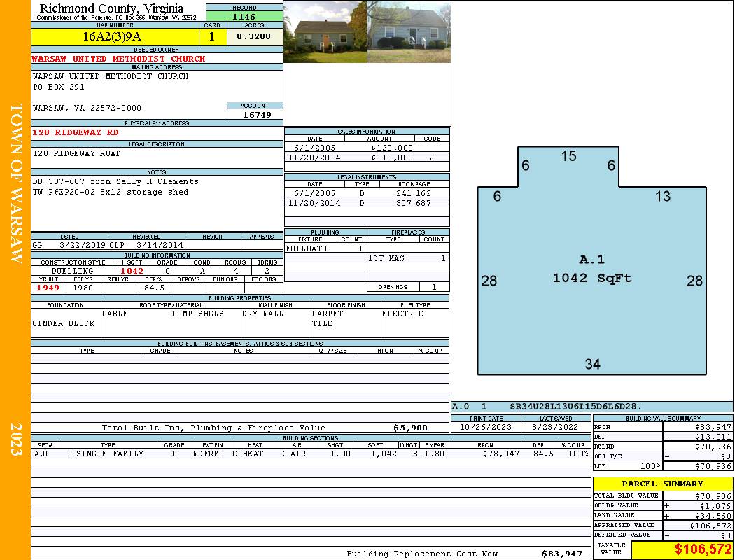
Task: Select the FULLBATH plumbing fixture row
Action: click(x=325, y=248)
